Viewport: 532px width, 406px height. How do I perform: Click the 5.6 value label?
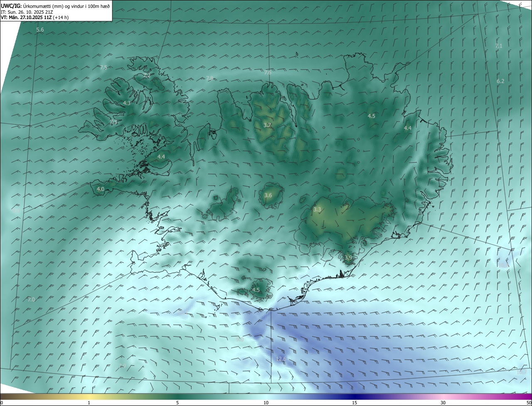[40, 30]
